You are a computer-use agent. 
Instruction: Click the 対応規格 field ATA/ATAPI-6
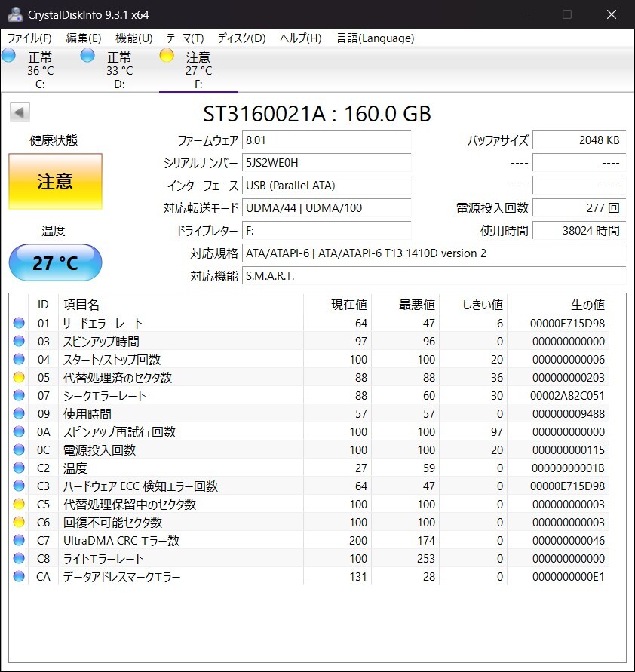click(x=434, y=253)
